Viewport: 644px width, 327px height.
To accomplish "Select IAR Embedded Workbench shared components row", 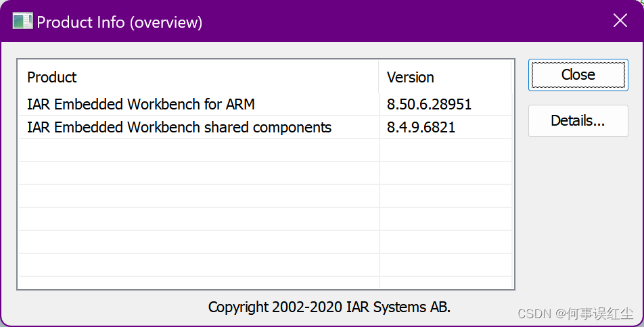I will pos(265,127).
